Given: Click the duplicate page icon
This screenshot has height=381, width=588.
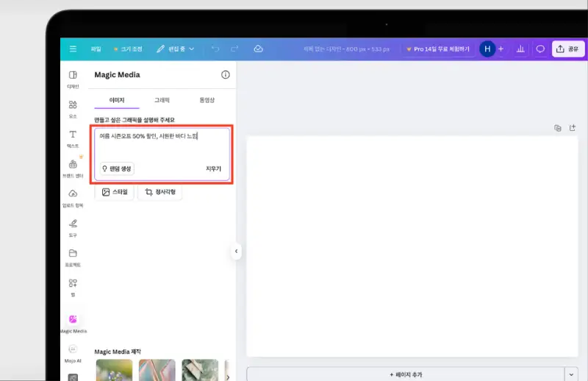Looking at the screenshot, I should click(x=558, y=128).
